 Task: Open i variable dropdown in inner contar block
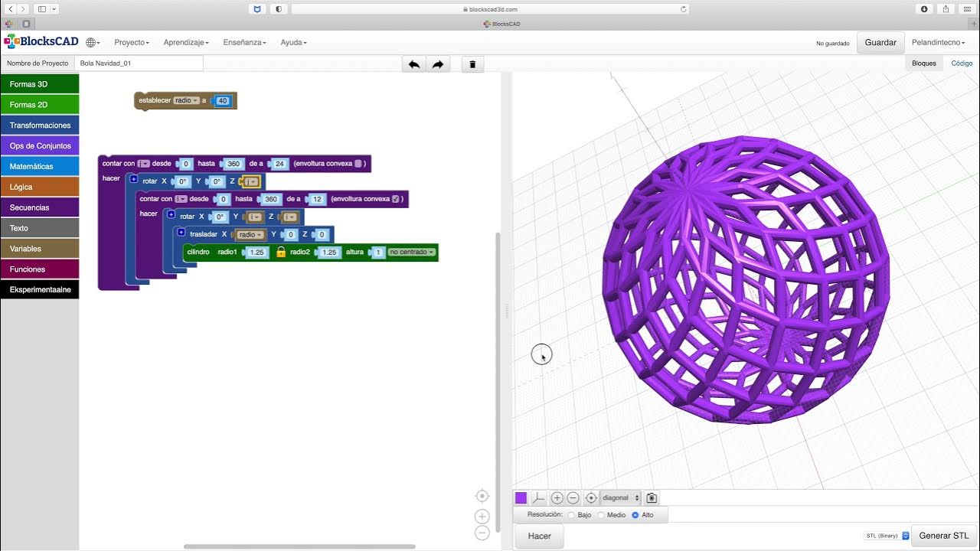pos(181,199)
